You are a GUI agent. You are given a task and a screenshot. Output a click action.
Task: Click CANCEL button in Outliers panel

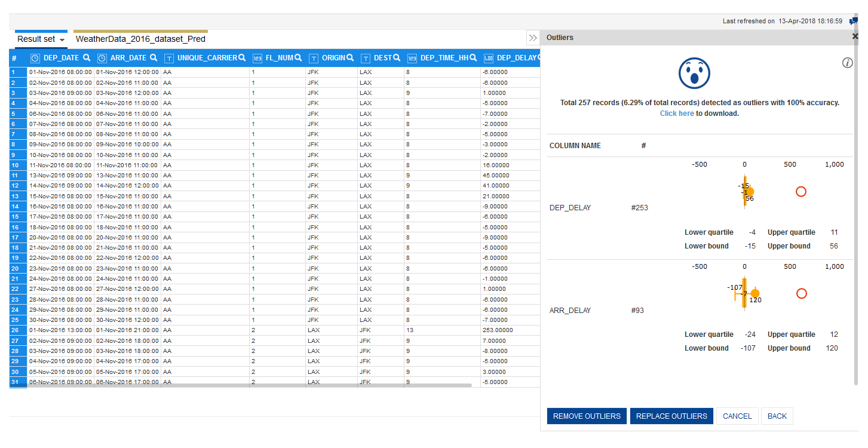pyautogui.click(x=737, y=416)
